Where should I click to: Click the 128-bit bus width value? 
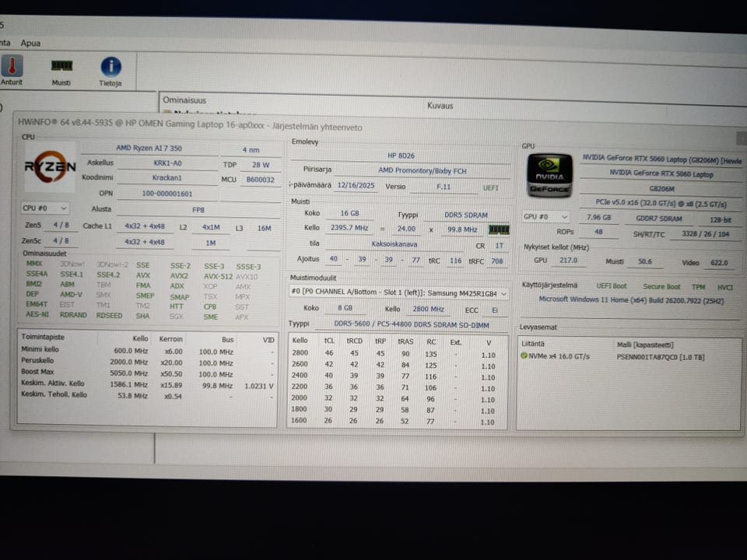(x=720, y=220)
